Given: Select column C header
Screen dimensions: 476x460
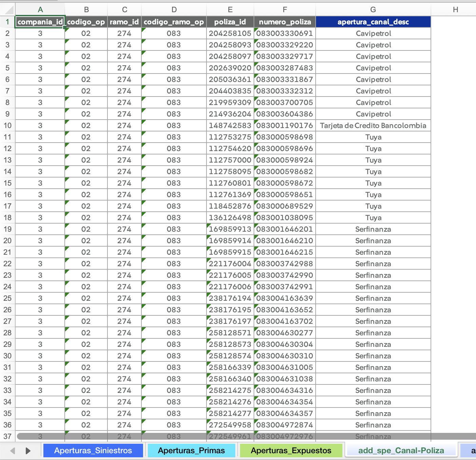Looking at the screenshot, I should click(x=124, y=9).
